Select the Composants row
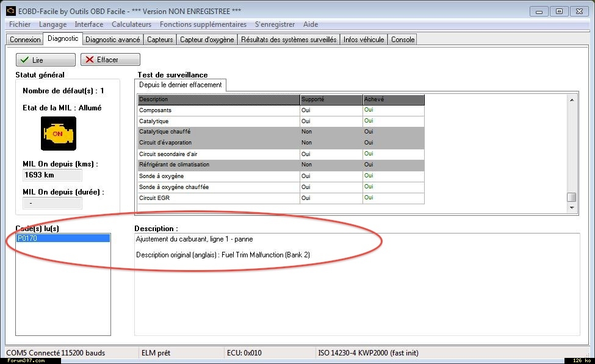Screen dimensions: 595x364 (281, 110)
